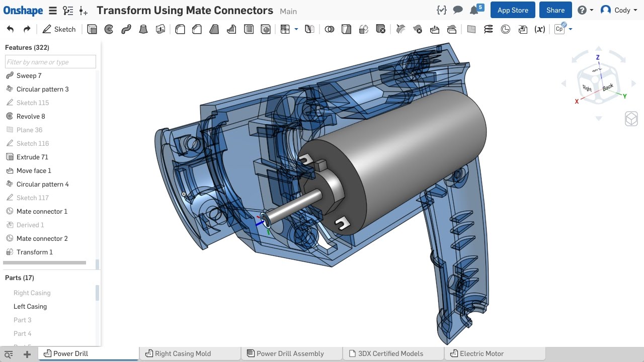Switch to the Power Drill Assembly tab
Viewport: 644px width, 362px height.
(291, 353)
